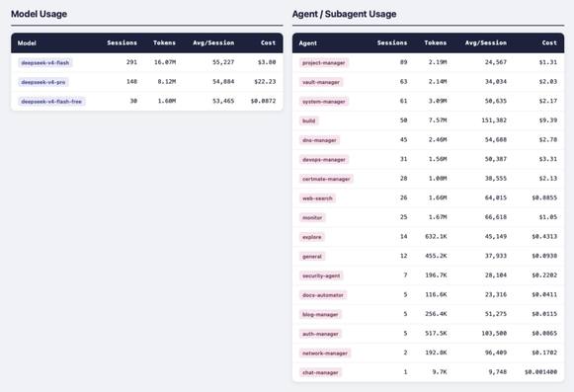Open the deepseek-v4-flash-free model tag

pos(51,102)
